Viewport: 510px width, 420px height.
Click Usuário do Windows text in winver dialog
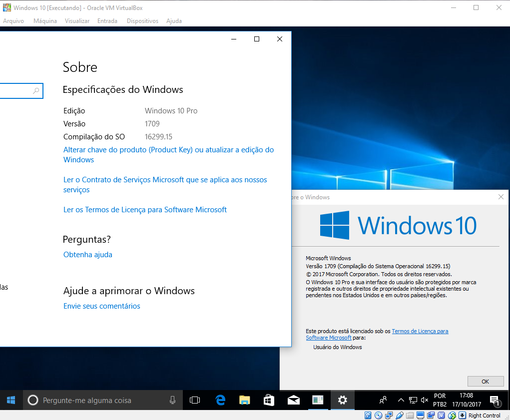coord(337,347)
